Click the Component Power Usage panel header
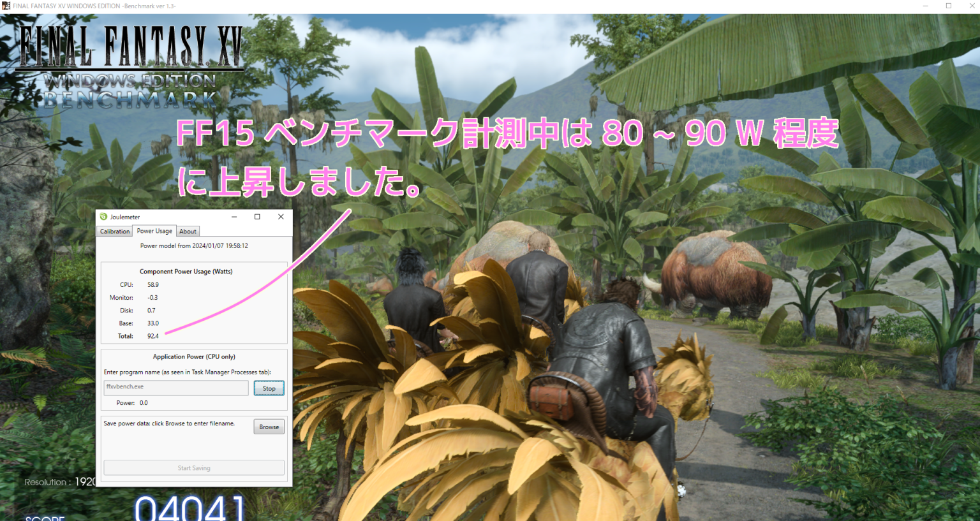This screenshot has height=521, width=980. [x=185, y=270]
